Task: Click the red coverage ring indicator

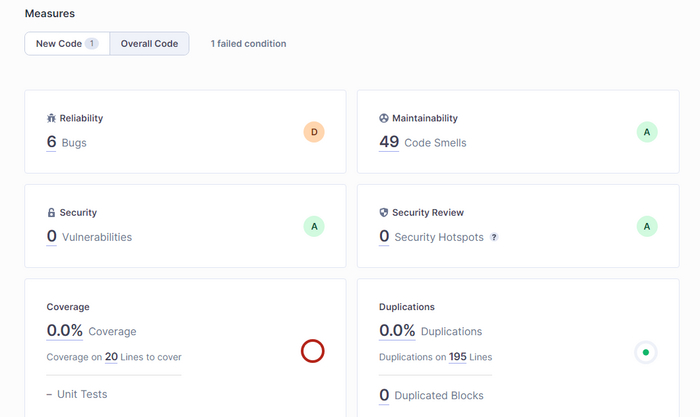Action: coord(313,351)
